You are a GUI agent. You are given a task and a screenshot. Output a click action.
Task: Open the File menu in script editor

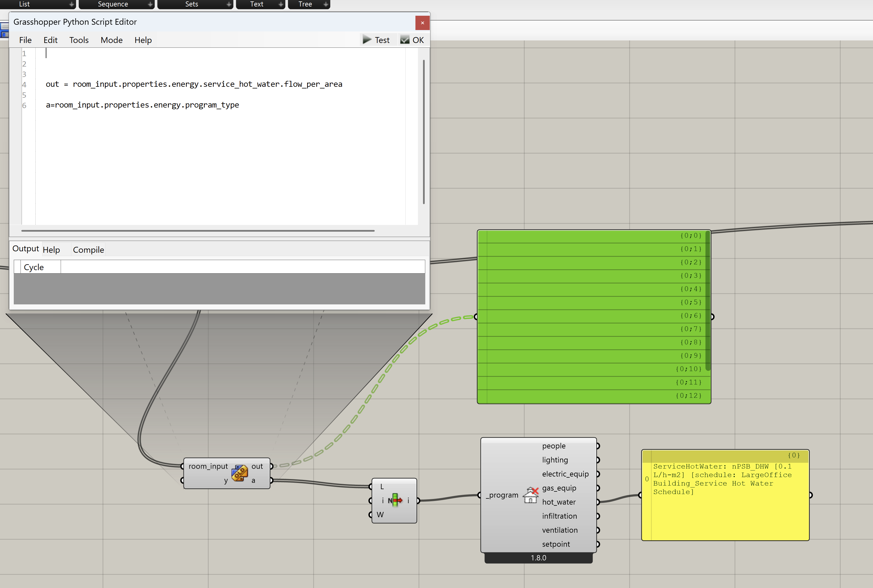click(25, 40)
